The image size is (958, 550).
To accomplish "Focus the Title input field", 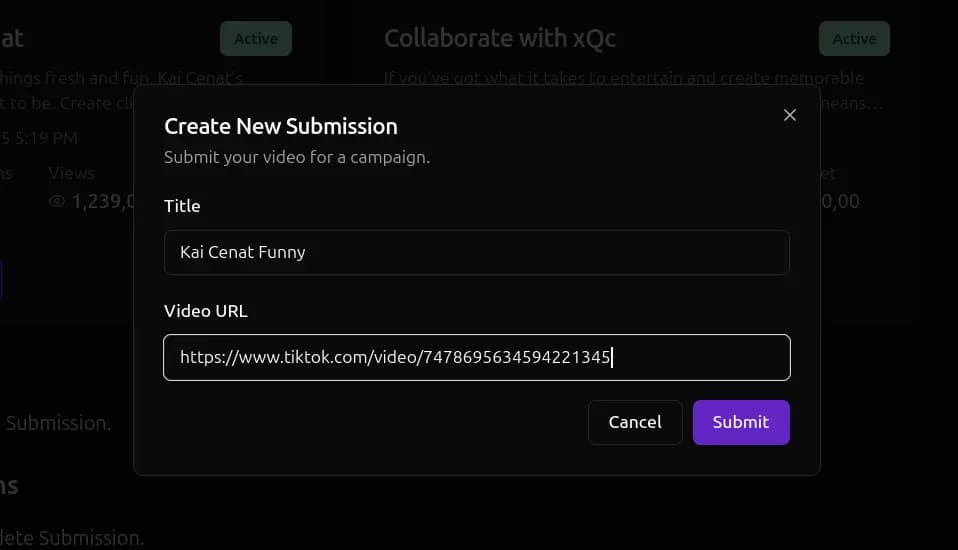I will coord(476,252).
